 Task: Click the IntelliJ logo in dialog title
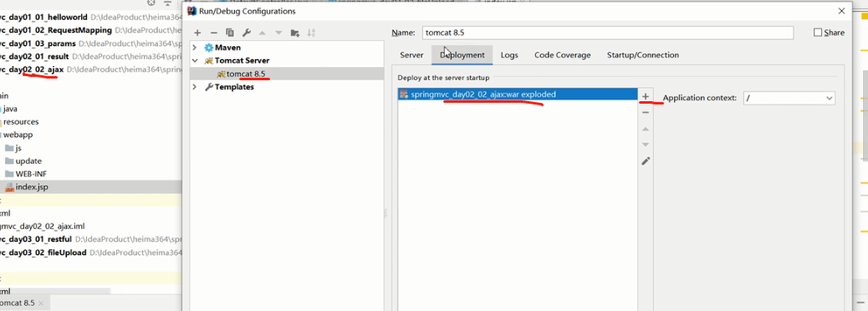(x=191, y=11)
